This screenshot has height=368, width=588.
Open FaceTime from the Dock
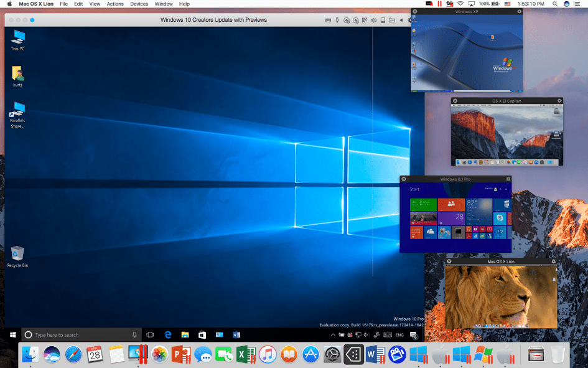[224, 354]
